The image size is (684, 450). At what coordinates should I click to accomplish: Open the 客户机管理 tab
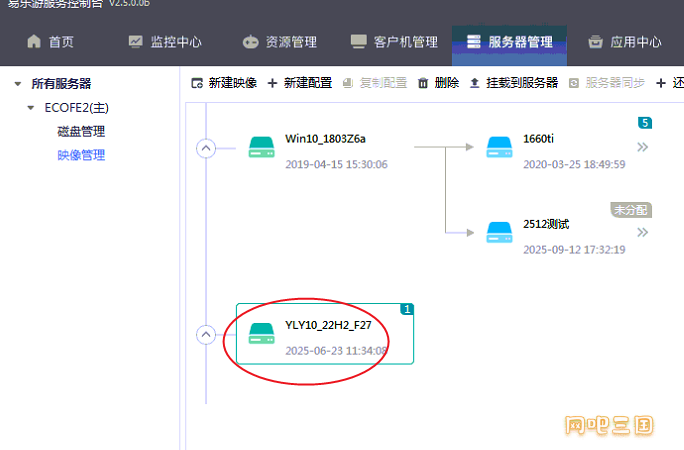point(394,42)
